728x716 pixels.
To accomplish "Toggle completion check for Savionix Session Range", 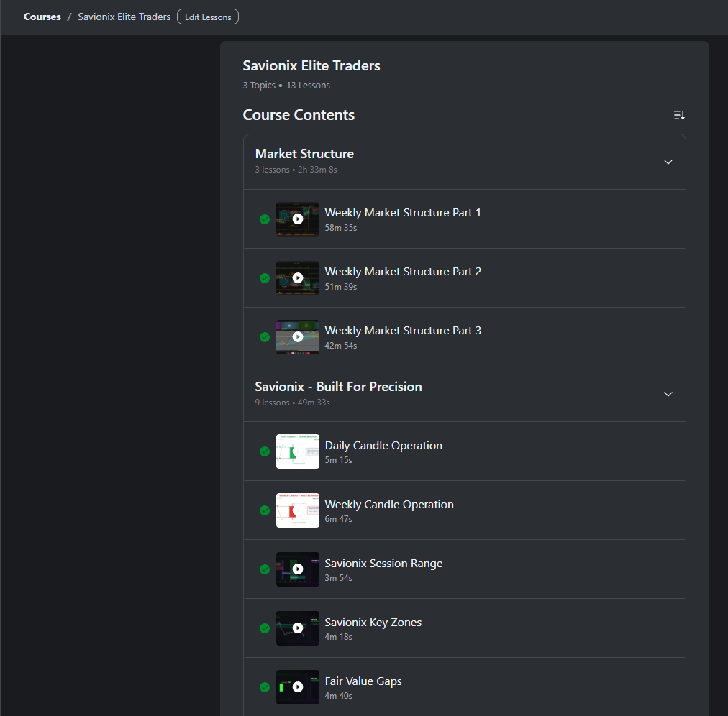I will tap(265, 569).
